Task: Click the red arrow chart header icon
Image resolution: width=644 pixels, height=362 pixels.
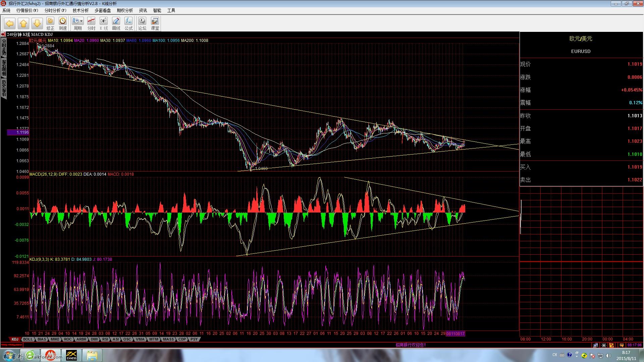Action: [x=3, y=34]
